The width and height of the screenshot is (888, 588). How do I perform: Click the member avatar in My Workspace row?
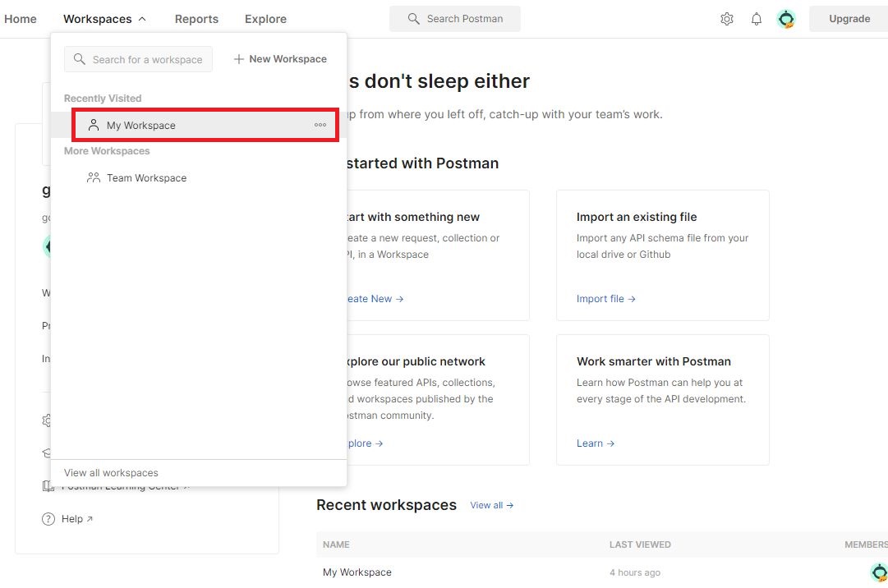[x=879, y=572]
